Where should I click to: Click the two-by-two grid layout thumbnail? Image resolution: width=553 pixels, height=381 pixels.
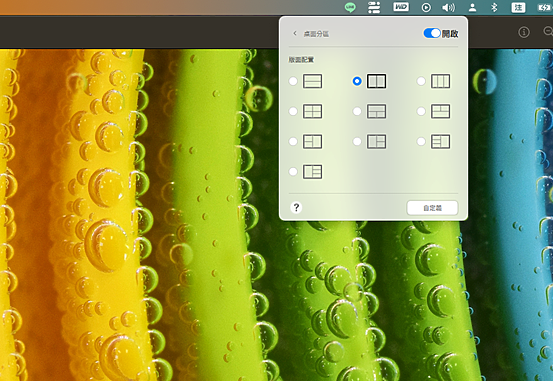click(312, 111)
